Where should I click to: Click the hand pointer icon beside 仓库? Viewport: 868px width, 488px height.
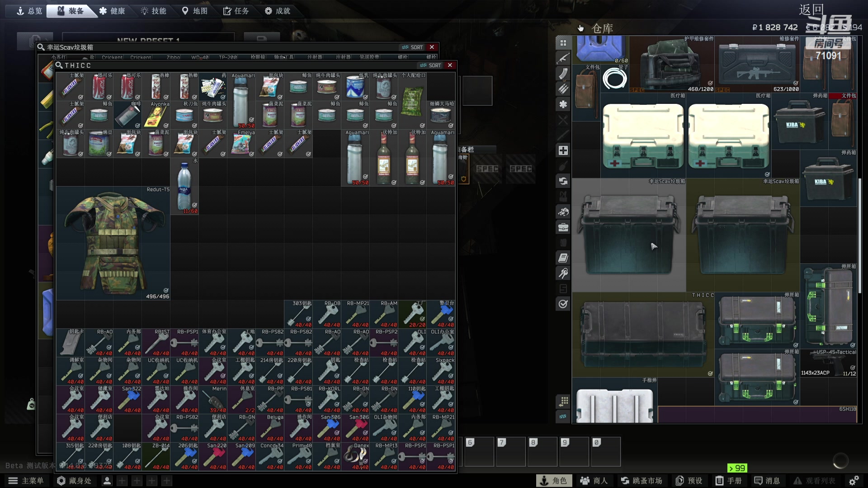point(580,28)
